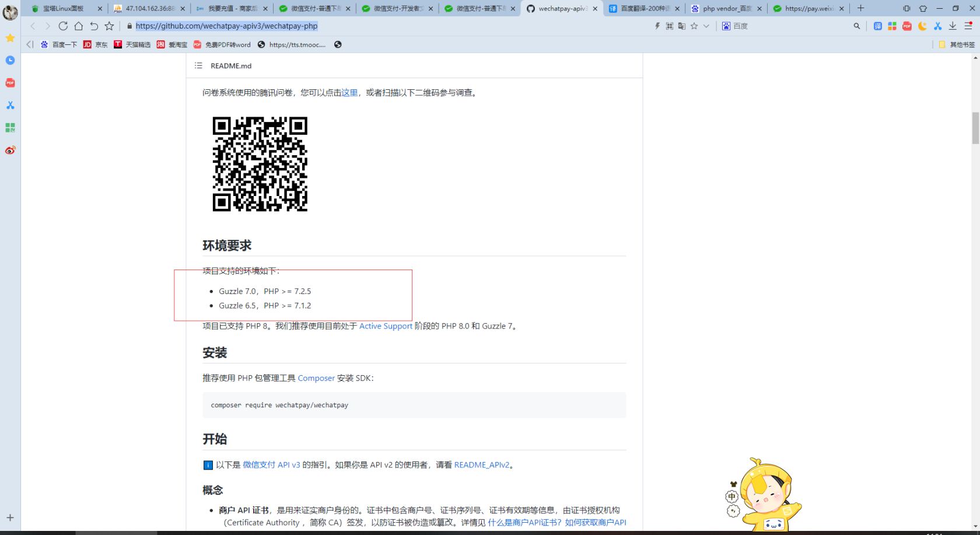Click the lightning speed mode icon

click(x=657, y=26)
